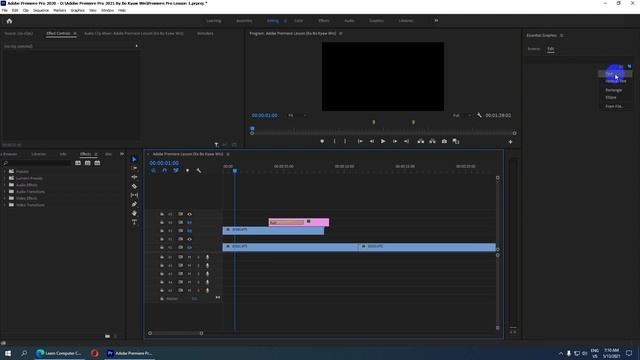This screenshot has width=640, height=360.
Task: Click the timeline playhead marker
Action: pyautogui.click(x=235, y=171)
